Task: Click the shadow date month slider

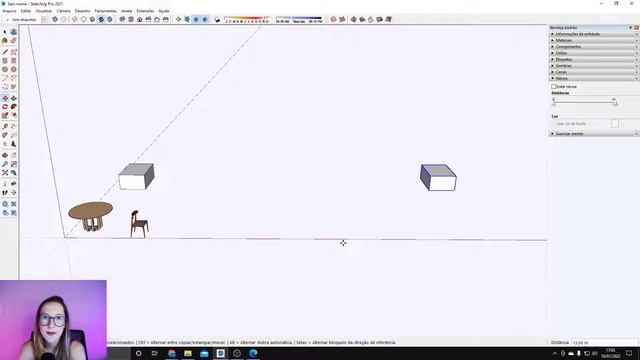Action: coord(247,20)
